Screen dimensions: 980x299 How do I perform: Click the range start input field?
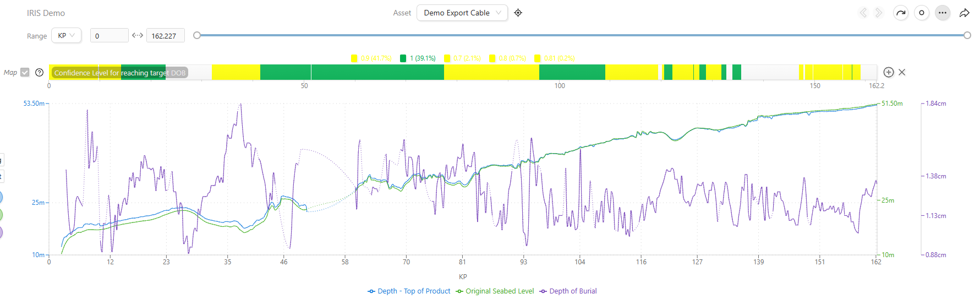109,36
